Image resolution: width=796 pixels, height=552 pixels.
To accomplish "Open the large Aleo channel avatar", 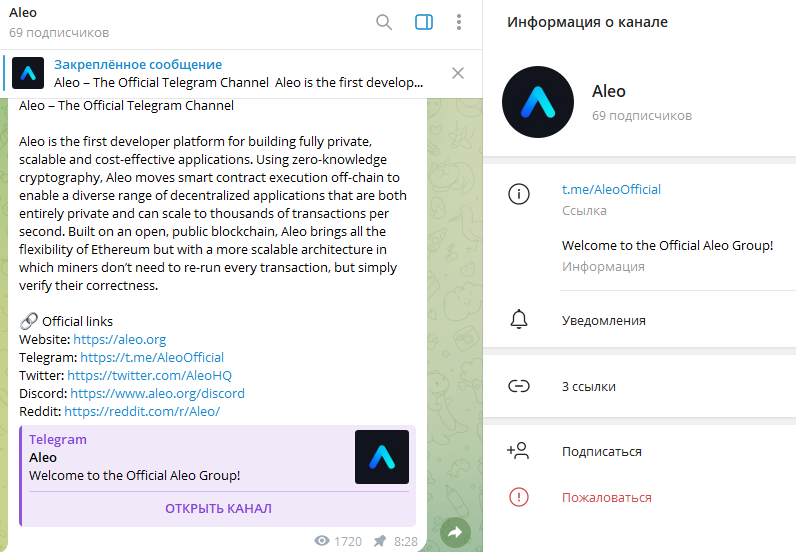I will [538, 102].
